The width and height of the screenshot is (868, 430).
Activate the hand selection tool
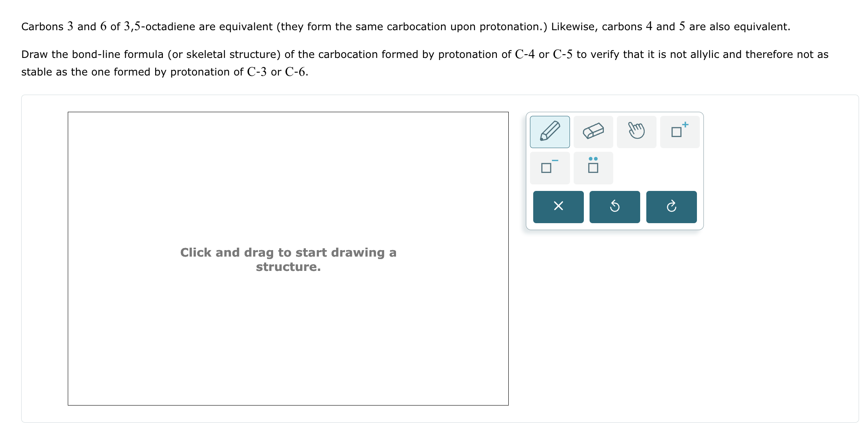(636, 131)
